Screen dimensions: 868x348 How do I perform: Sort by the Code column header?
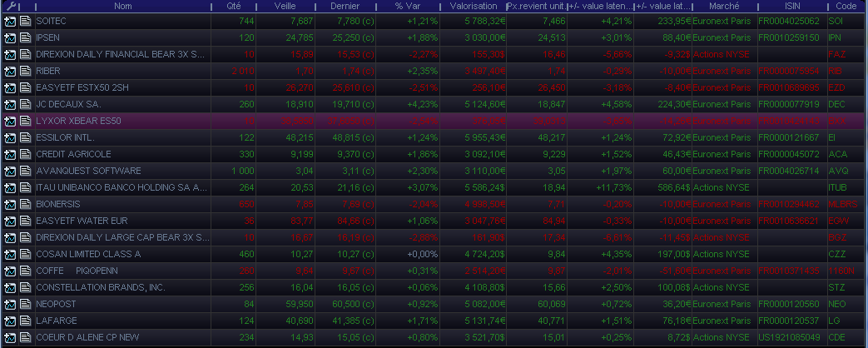[x=847, y=6]
